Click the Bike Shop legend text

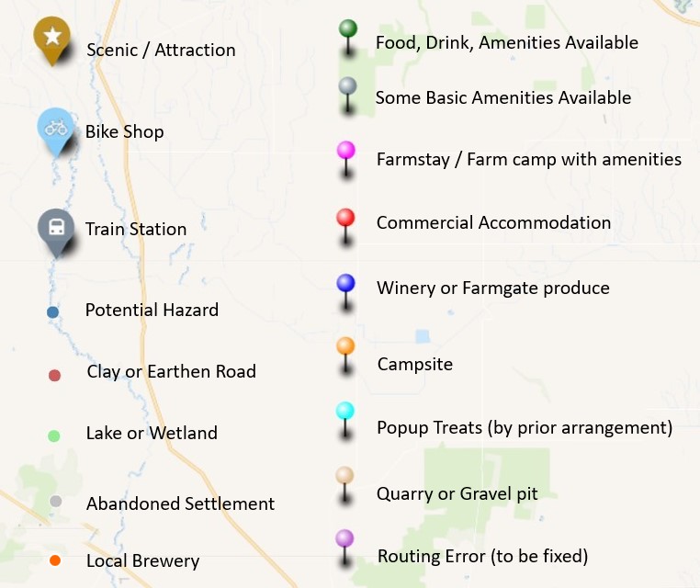[x=124, y=131]
